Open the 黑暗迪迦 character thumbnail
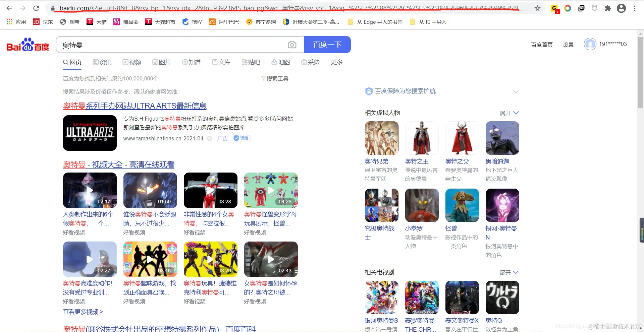 coord(502,138)
